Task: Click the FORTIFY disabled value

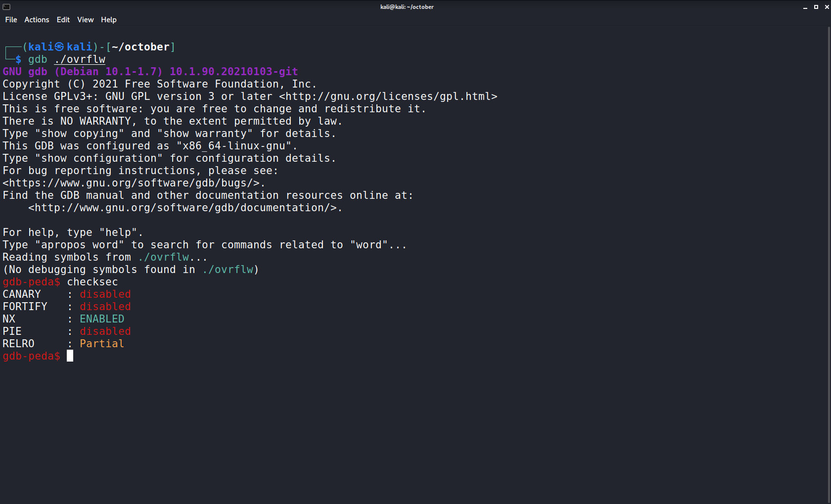Action: tap(105, 307)
